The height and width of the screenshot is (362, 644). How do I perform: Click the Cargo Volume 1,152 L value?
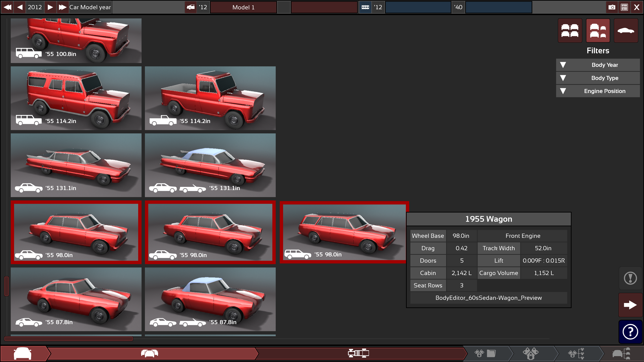pos(544,273)
